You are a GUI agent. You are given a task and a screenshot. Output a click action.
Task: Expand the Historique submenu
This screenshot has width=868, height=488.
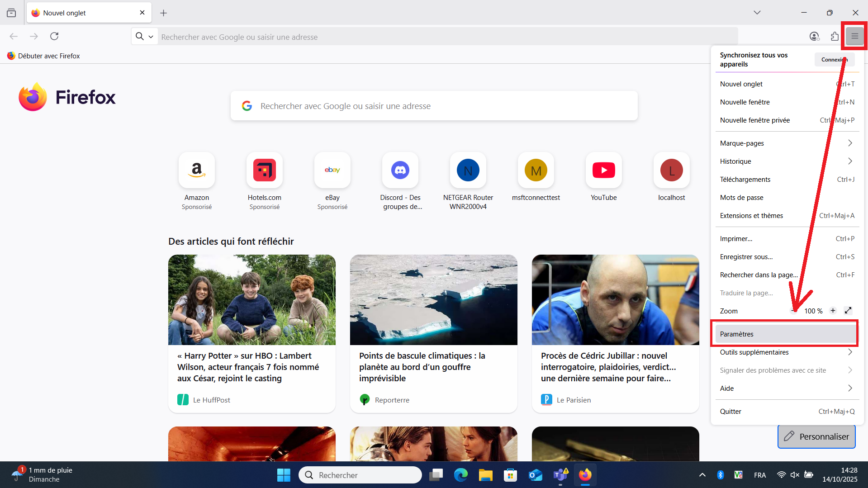coord(786,161)
